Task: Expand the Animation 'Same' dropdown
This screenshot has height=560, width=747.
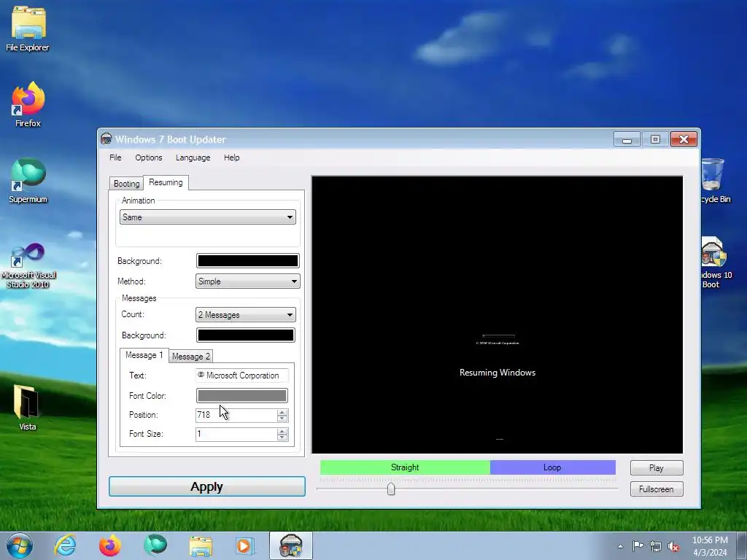Action: pyautogui.click(x=208, y=217)
